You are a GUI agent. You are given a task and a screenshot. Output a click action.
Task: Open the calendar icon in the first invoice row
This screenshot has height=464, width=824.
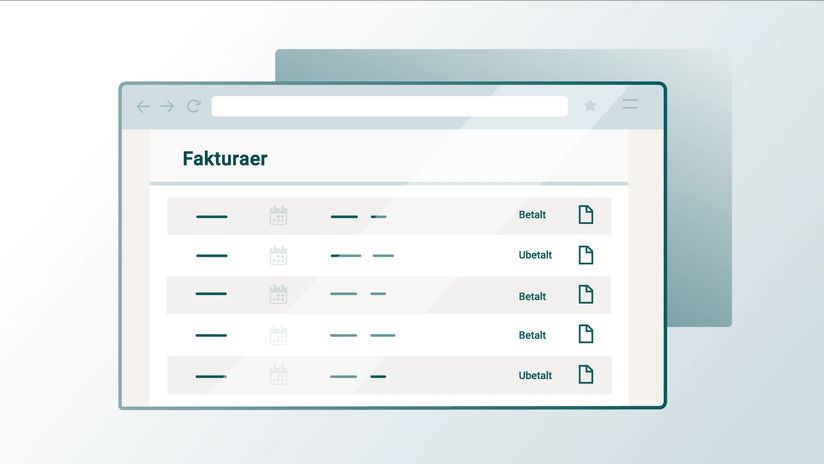[278, 215]
